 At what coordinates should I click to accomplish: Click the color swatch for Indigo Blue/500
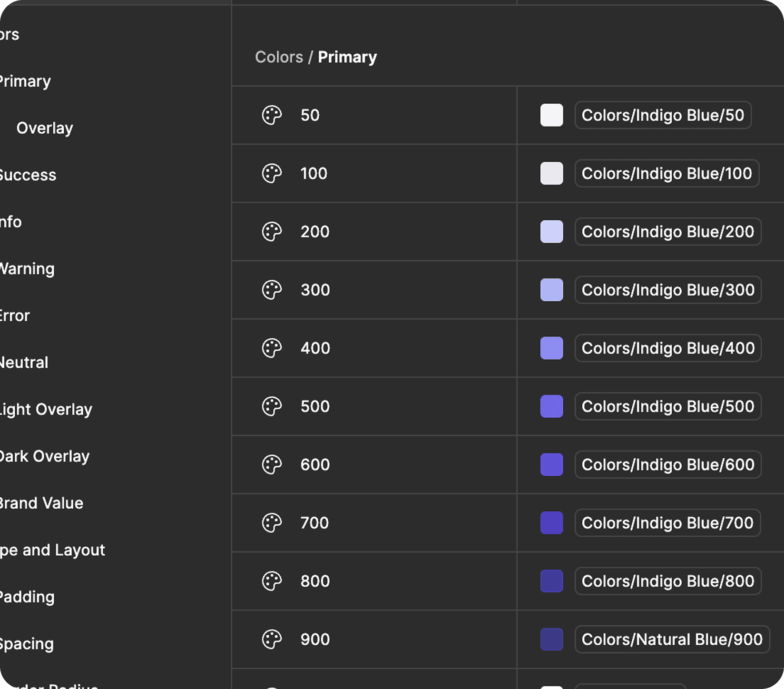coord(551,406)
